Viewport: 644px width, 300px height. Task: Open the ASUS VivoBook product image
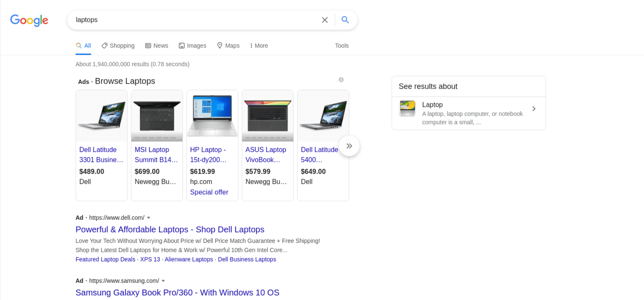[x=268, y=116]
